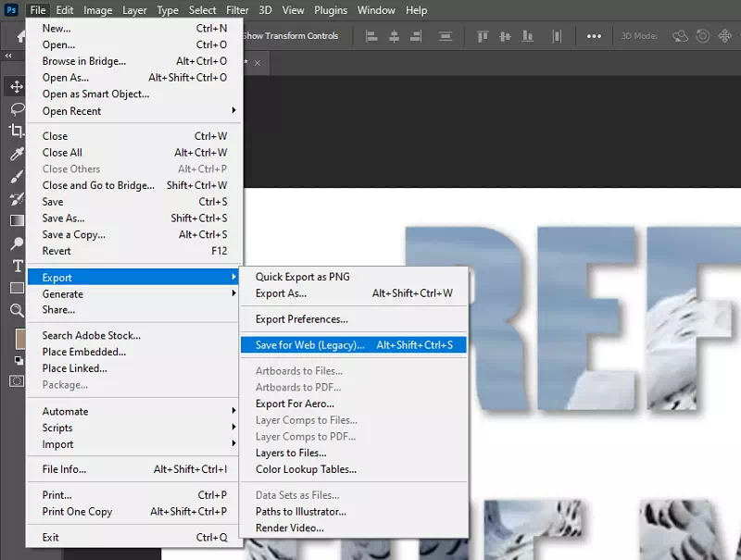Toggle Quick Mask mode icon

click(x=17, y=381)
